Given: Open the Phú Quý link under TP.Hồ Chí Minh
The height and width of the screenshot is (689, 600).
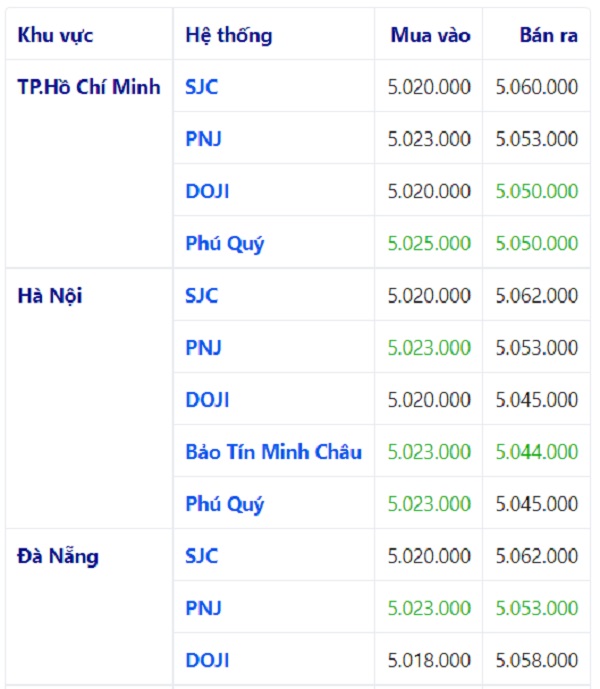Looking at the screenshot, I should (x=225, y=243).
